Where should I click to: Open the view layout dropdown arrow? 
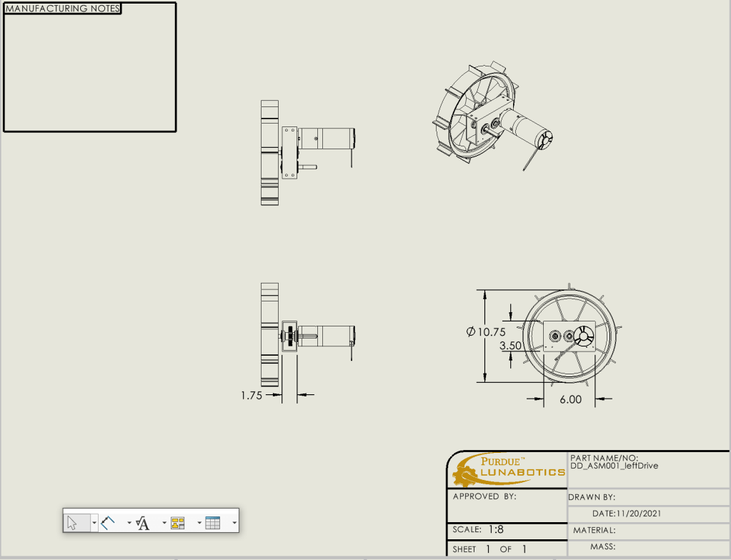[199, 524]
